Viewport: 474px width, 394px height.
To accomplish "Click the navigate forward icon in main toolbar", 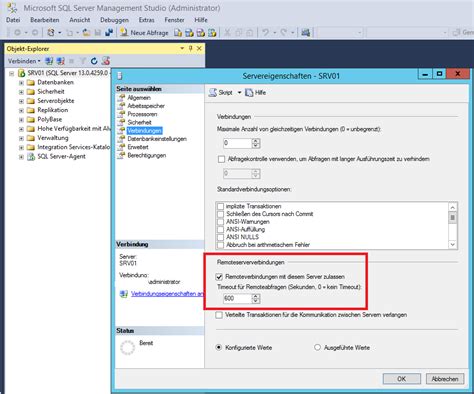I will (35, 33).
